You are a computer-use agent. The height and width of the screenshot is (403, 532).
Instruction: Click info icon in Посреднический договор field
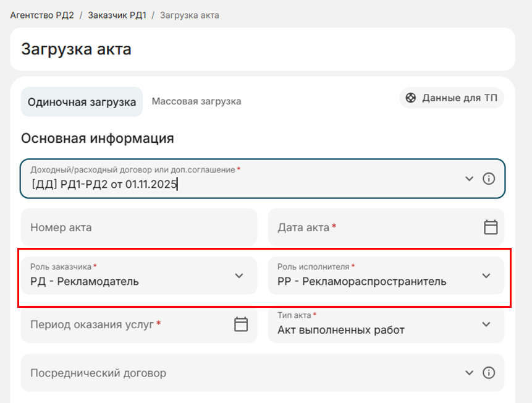tap(489, 373)
